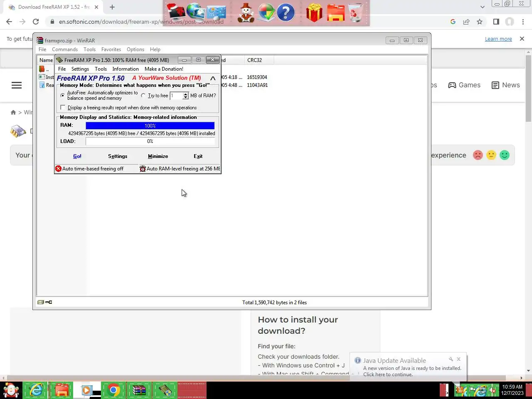This screenshot has width=532, height=399.
Task: Open the WinRAR Commands menu
Action: [x=65, y=49]
